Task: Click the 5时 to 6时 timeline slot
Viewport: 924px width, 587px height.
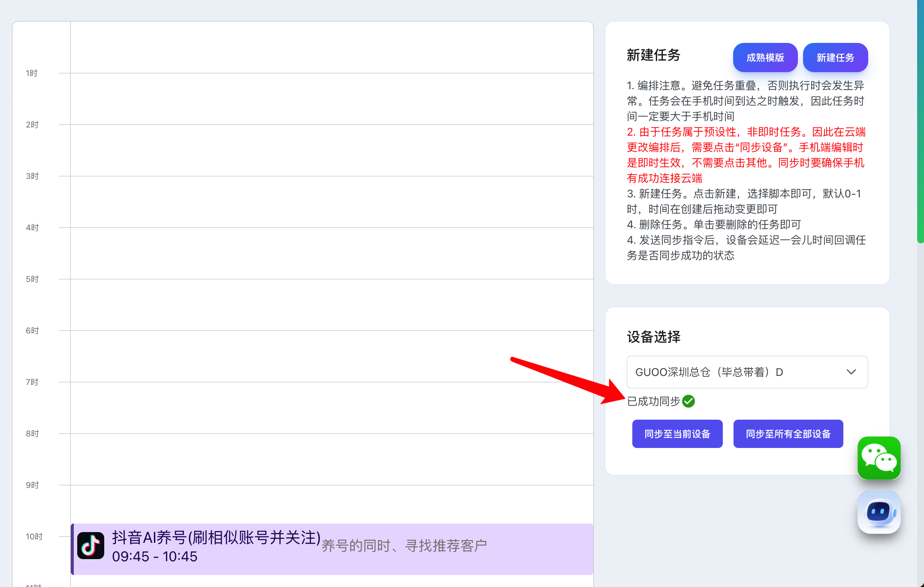Action: point(332,305)
